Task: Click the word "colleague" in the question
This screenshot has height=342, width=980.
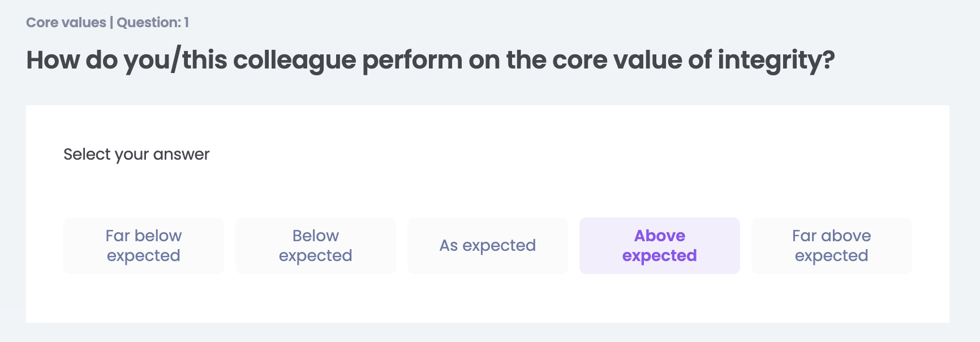Action: tap(294, 61)
